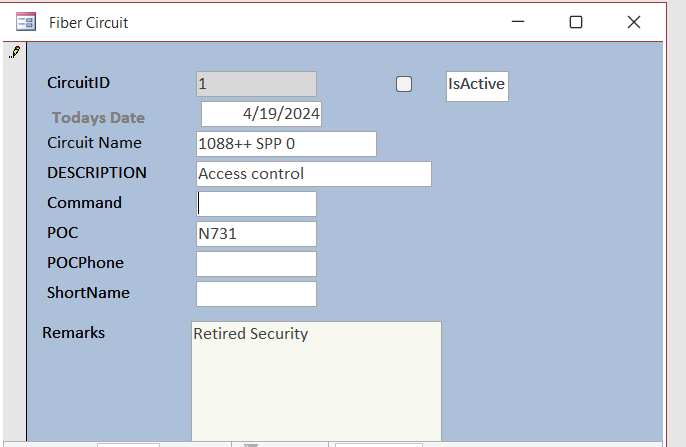Click the empty POCPhone field
The image size is (686, 447).
(256, 264)
